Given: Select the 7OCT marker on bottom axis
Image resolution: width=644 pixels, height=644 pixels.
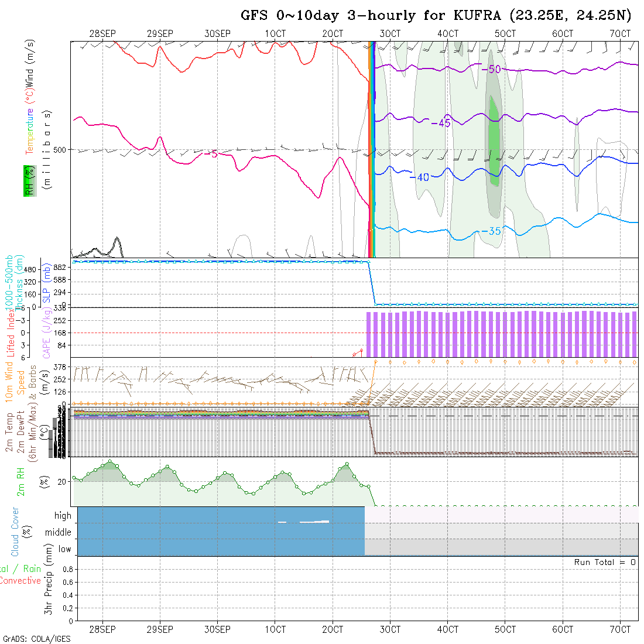Looking at the screenshot, I should click(x=620, y=629).
